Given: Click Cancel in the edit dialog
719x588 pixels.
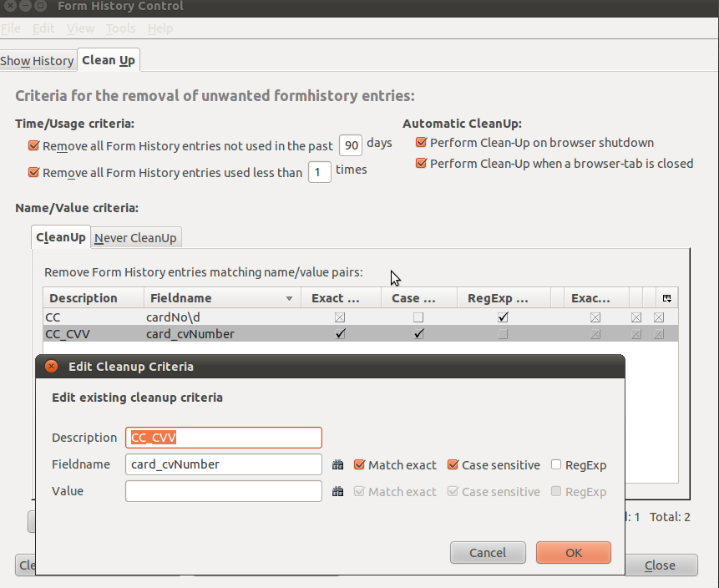Looking at the screenshot, I should pyautogui.click(x=488, y=553).
